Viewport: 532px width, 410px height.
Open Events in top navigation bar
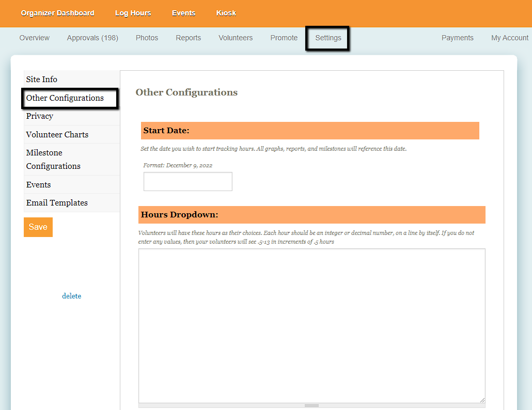click(x=183, y=13)
